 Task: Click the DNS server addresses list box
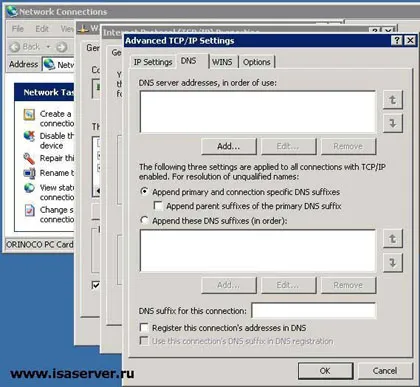258,112
